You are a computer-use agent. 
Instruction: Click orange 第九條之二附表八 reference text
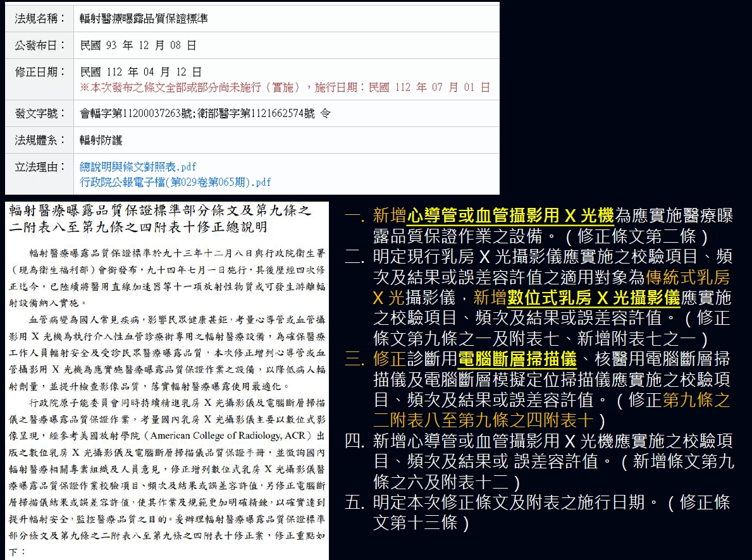[696, 399]
